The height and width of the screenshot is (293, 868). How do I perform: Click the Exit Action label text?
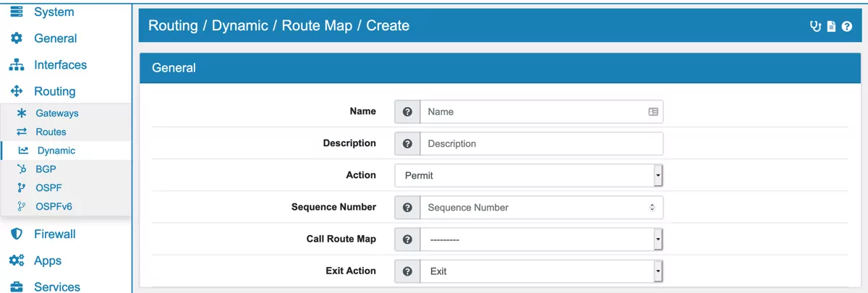coord(351,271)
